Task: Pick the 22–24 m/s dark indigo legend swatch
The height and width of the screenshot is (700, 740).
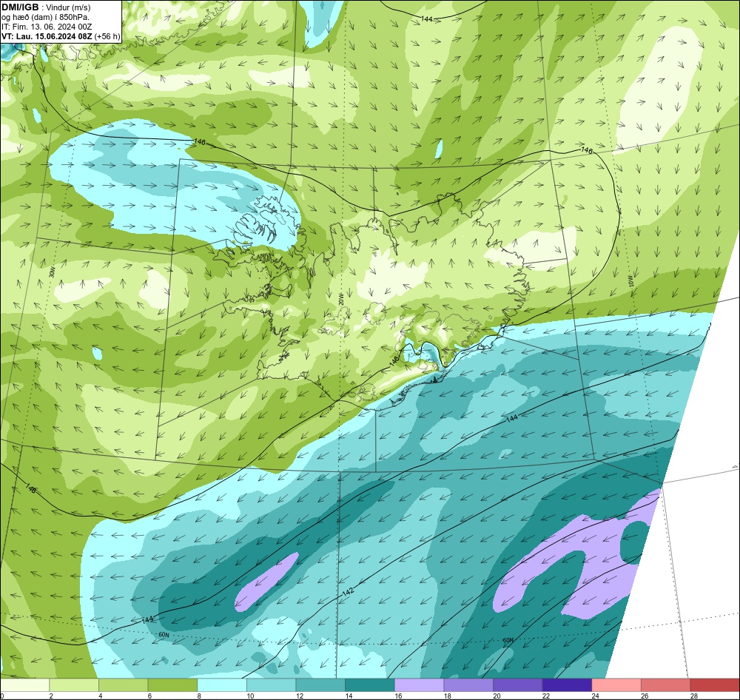Action: click(x=568, y=685)
